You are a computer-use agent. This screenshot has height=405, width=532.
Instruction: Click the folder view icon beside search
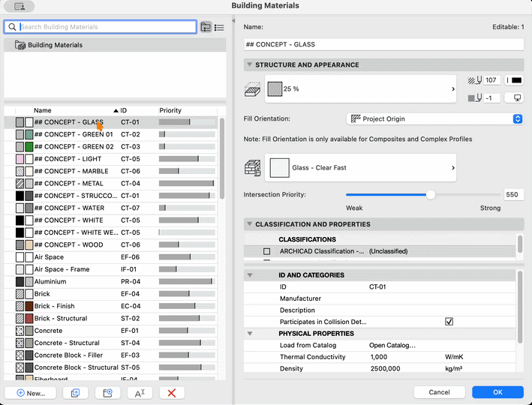[x=206, y=27]
